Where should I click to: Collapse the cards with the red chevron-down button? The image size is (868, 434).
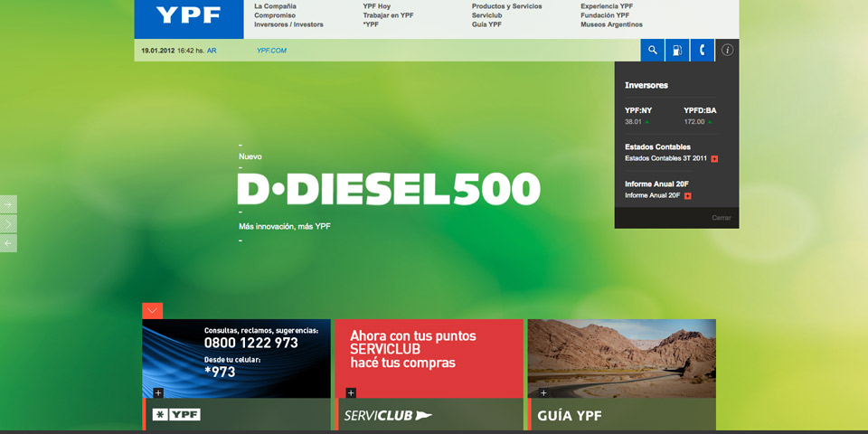[152, 310]
